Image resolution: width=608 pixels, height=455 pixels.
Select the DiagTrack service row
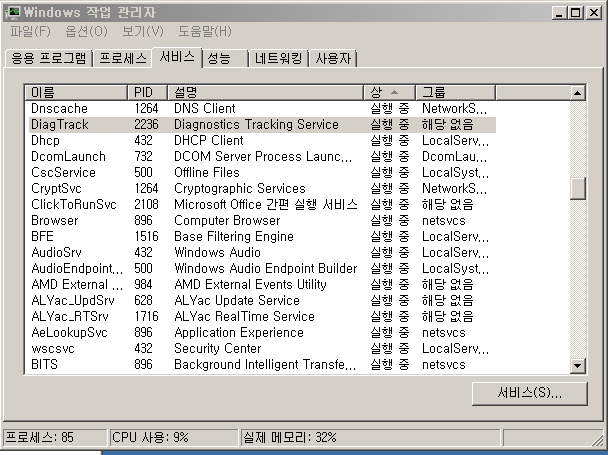[262, 124]
